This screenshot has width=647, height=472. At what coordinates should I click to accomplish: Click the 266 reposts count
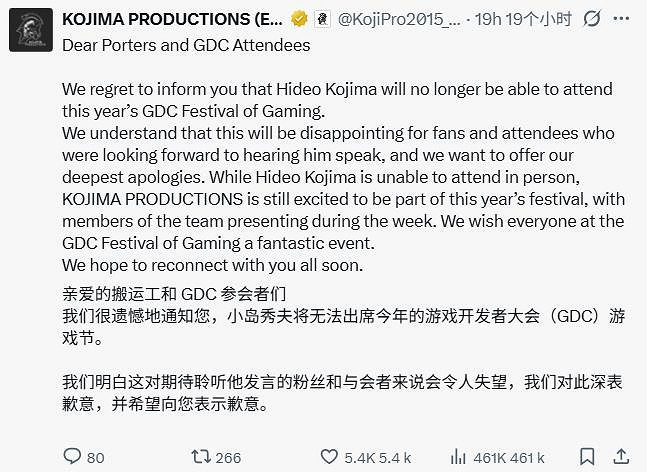(228, 457)
